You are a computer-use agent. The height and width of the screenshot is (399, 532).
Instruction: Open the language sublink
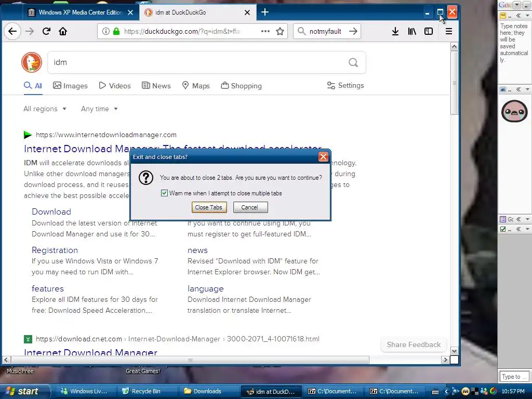(x=206, y=289)
